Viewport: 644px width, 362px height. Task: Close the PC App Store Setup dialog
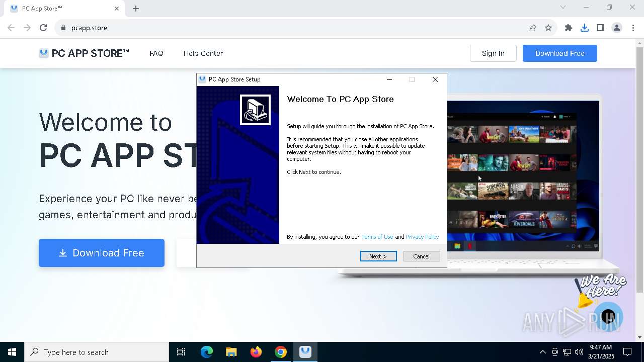[x=435, y=79]
